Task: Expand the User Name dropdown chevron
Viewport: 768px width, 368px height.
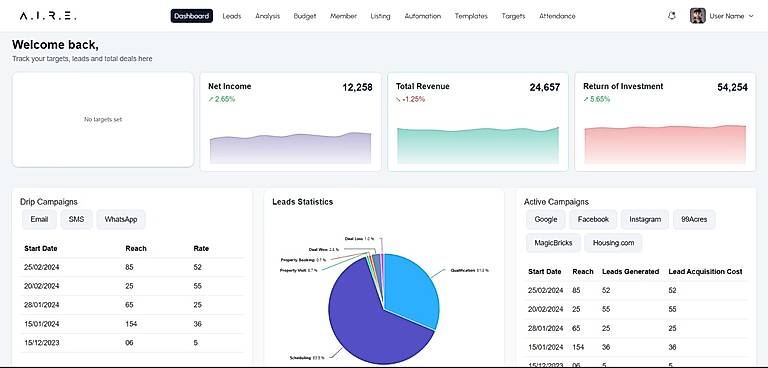Action: coord(751,16)
